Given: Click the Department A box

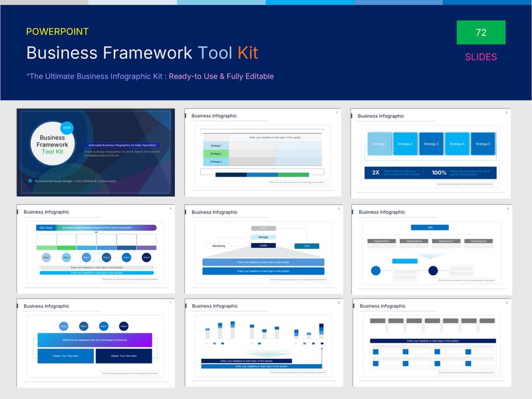Looking at the screenshot, I should [382, 241].
